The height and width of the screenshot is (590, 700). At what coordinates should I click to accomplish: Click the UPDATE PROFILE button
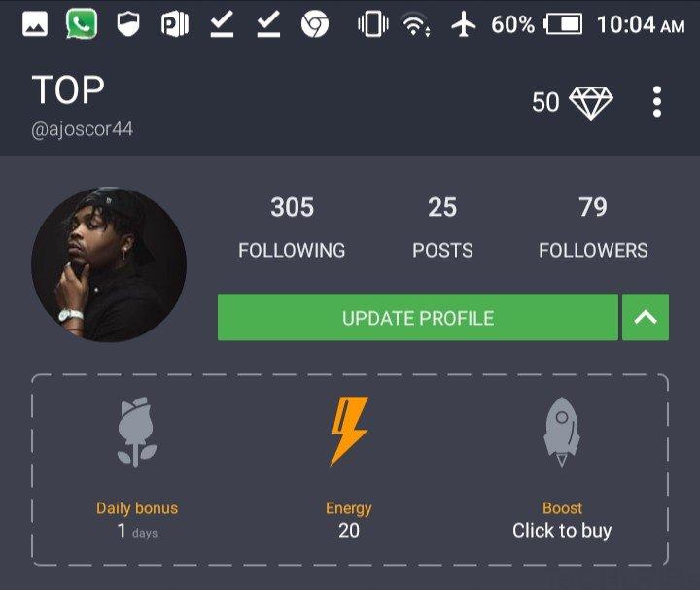(x=418, y=317)
